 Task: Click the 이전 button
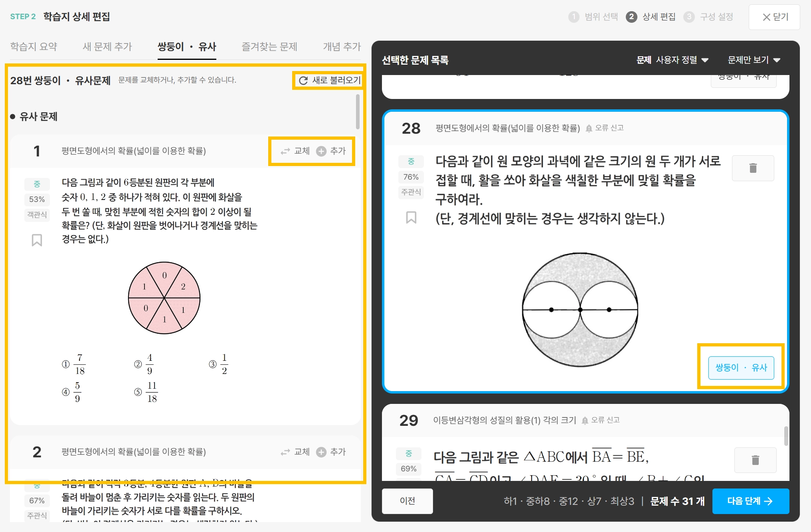tap(407, 501)
